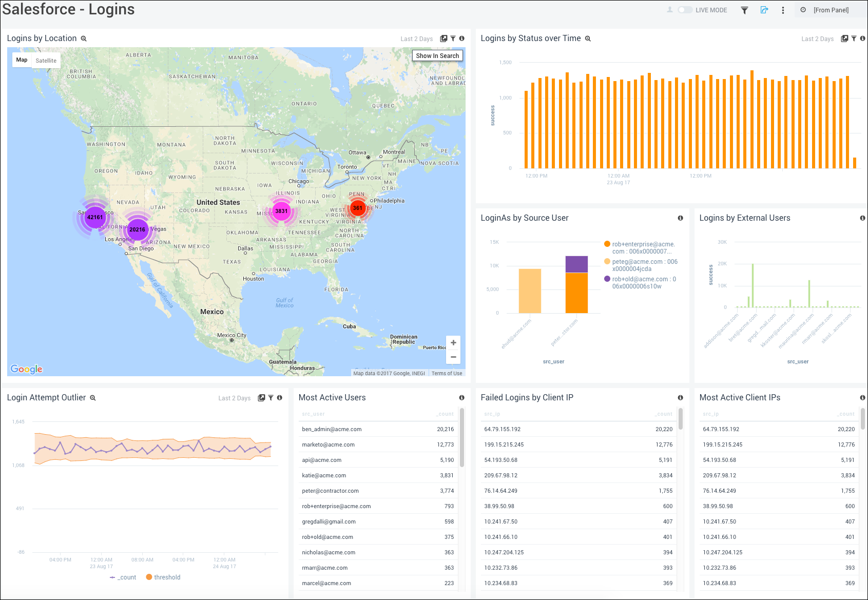The width and height of the screenshot is (868, 600).
Task: Change Last 2 Days range on Logins by Location
Action: (x=417, y=38)
